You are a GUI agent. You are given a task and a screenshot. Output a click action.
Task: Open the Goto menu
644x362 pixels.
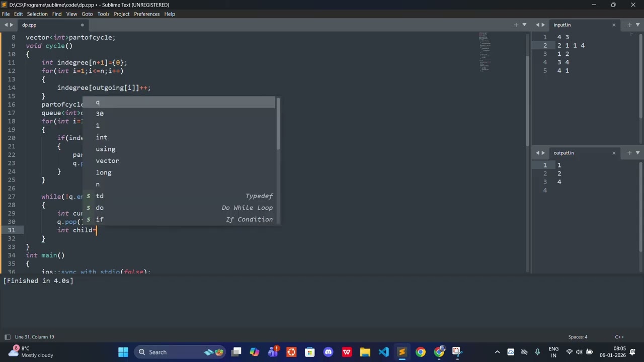(x=87, y=14)
